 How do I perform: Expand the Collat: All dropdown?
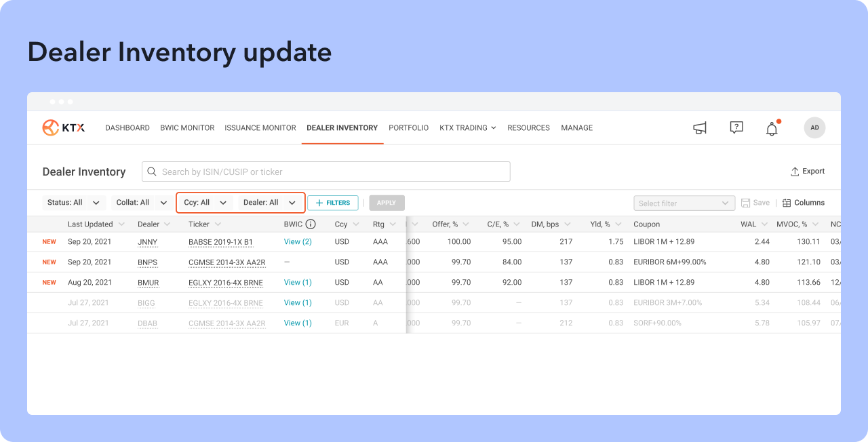click(142, 203)
